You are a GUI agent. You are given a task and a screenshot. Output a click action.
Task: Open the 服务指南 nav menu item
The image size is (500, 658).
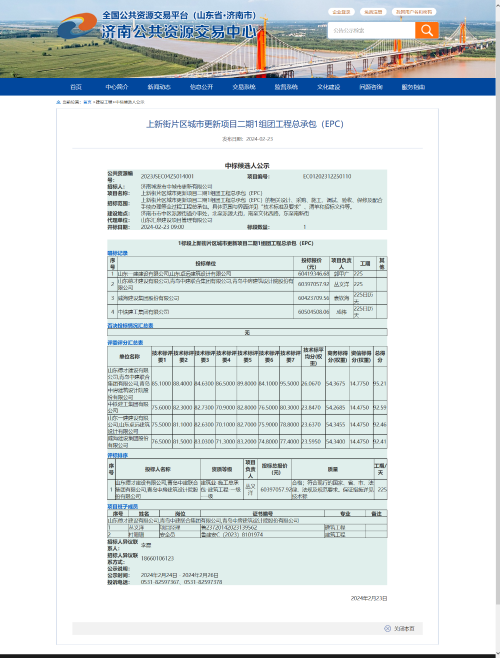413,87
